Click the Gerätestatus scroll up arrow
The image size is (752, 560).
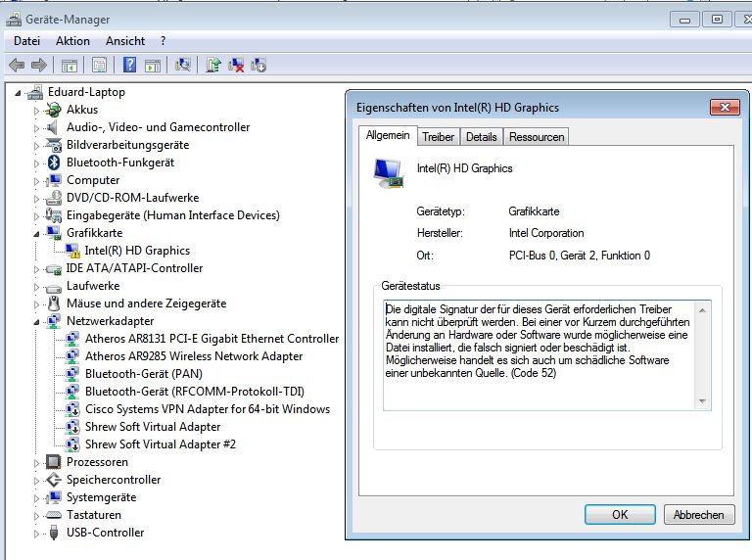[703, 310]
